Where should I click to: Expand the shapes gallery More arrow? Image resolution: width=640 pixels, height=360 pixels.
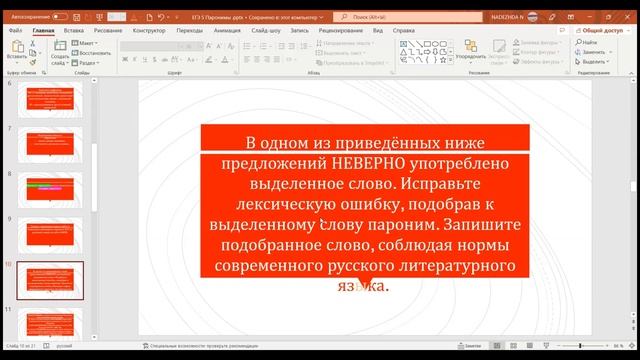coord(451,60)
